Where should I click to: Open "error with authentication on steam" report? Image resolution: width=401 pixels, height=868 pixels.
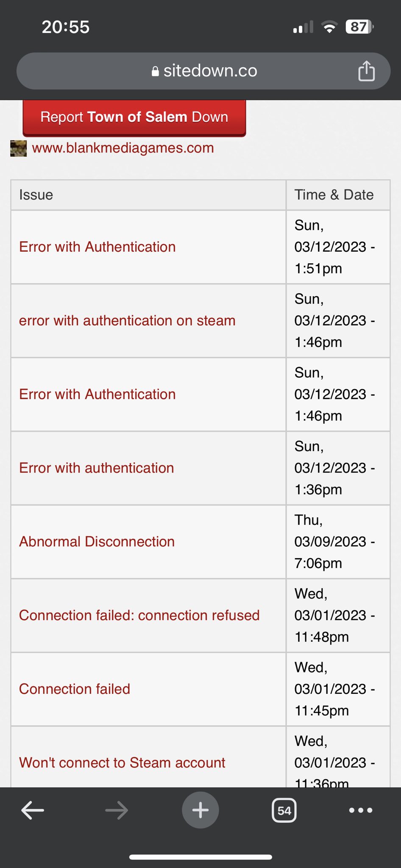(x=127, y=320)
